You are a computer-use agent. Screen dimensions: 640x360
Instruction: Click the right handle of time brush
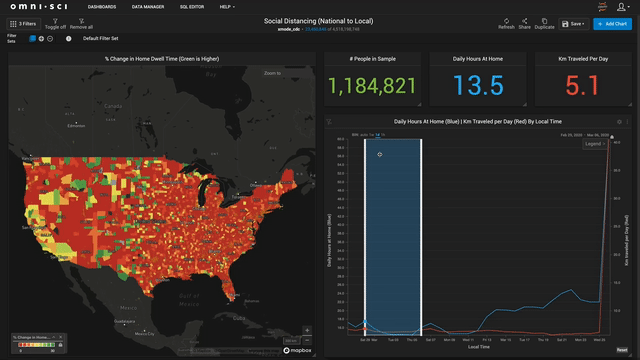pos(421,237)
